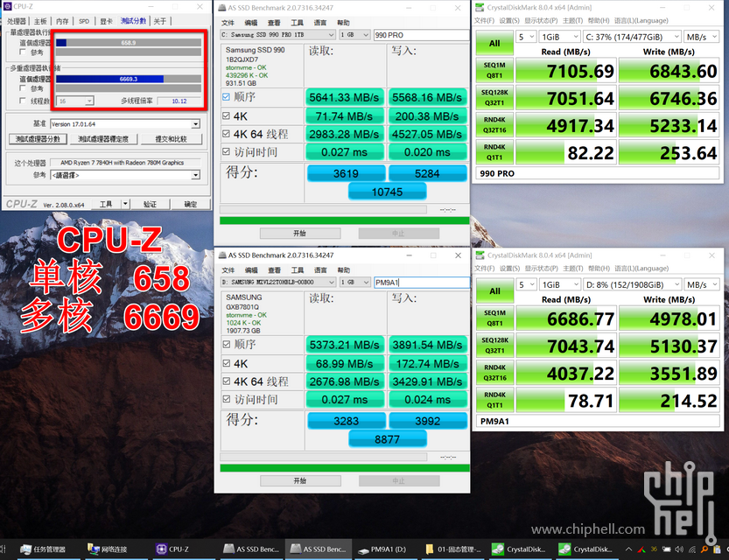Click the highlighted AS SSD Benchmark taskbar button
Viewport: 729px width, 560px height.
pyautogui.click(x=319, y=549)
